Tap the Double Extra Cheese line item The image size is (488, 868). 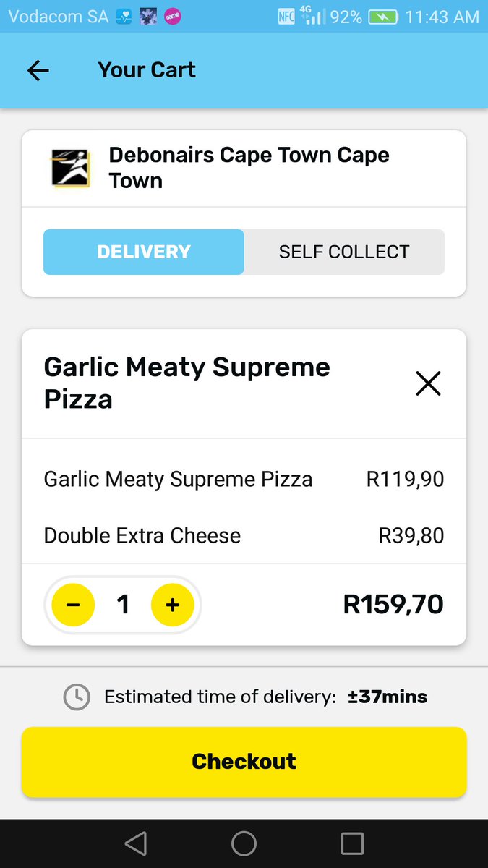click(x=244, y=535)
